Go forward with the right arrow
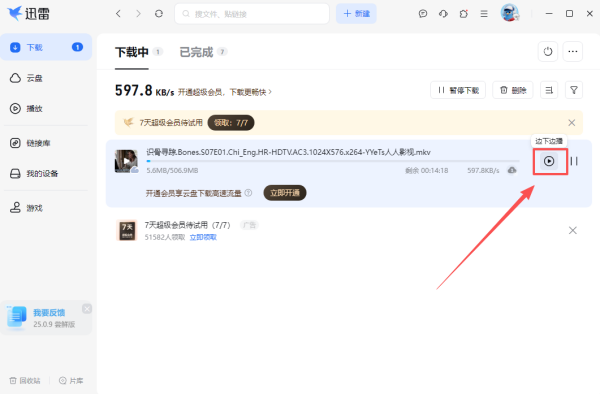 pyautogui.click(x=139, y=14)
